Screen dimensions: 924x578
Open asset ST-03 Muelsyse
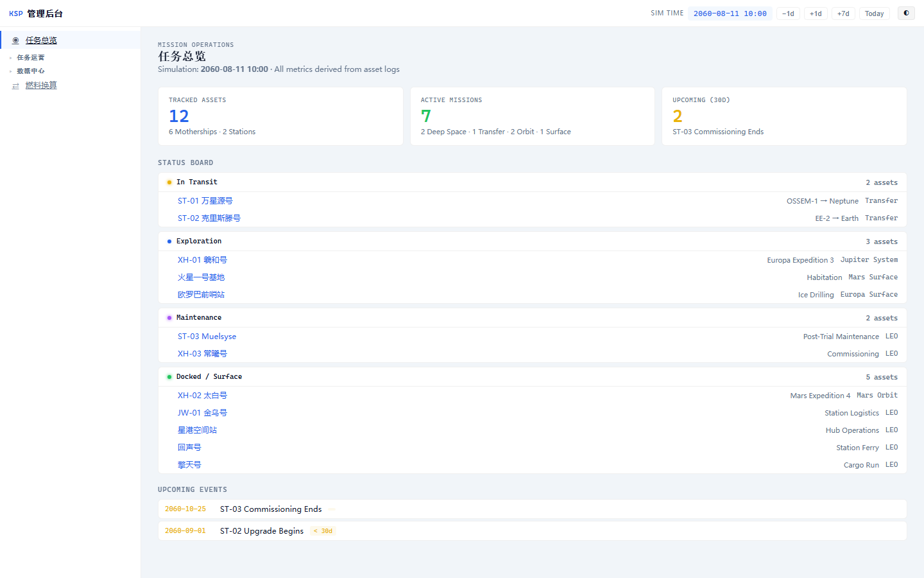coord(207,337)
